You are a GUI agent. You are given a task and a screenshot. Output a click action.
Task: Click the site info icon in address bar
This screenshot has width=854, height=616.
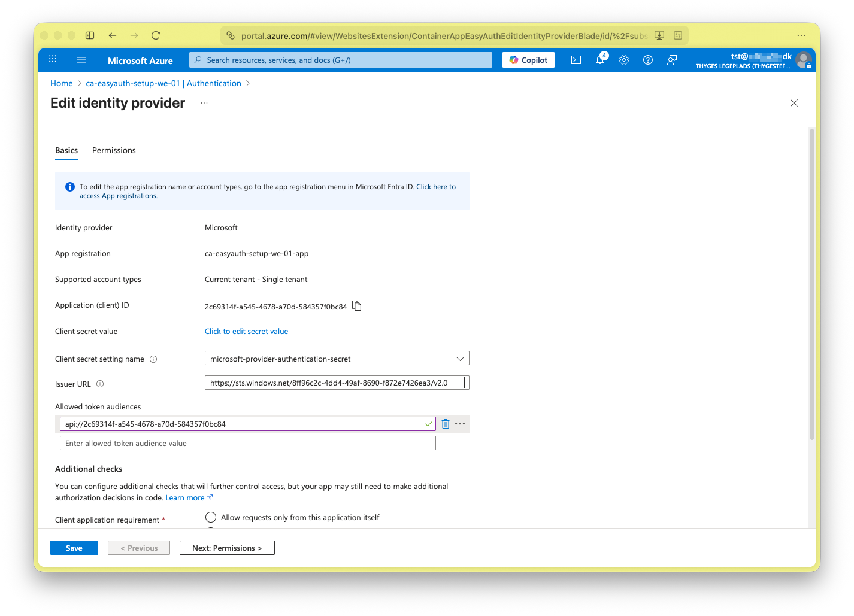coord(231,35)
